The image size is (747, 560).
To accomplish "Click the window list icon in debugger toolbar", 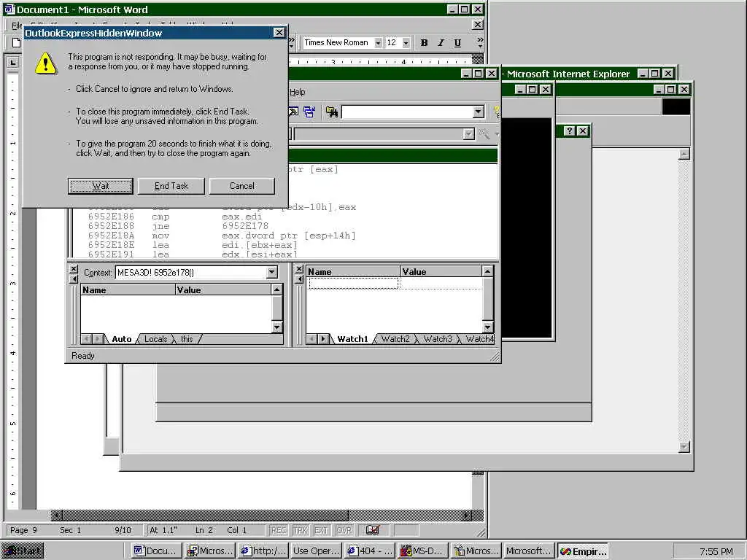I will point(309,112).
